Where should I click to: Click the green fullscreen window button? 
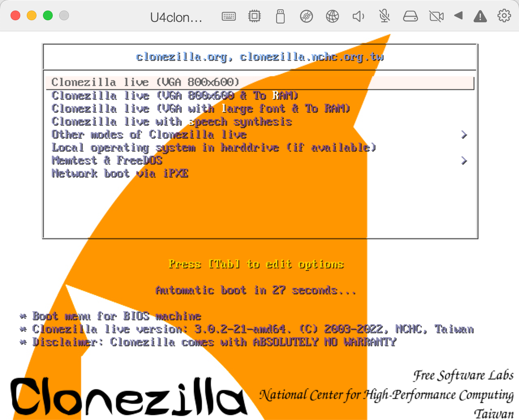pos(48,15)
